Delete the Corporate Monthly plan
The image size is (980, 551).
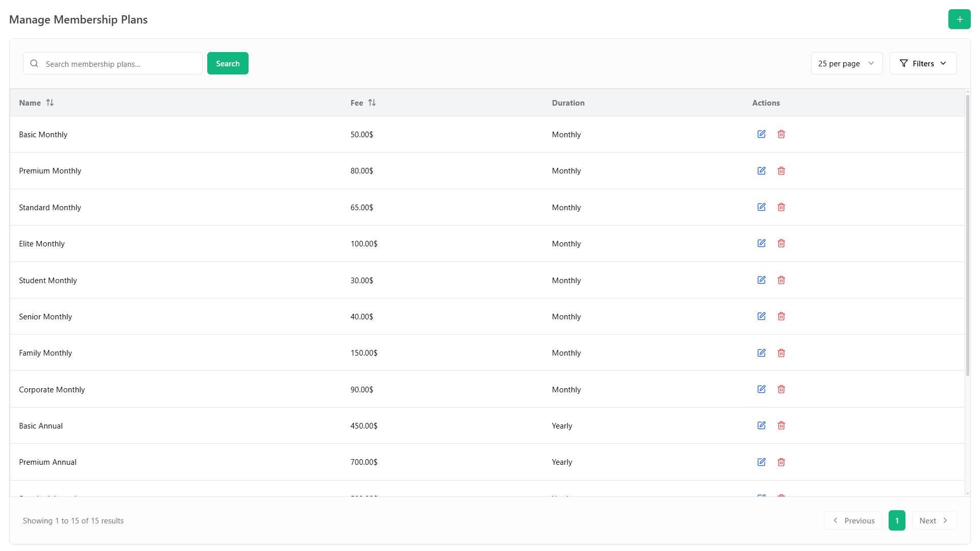pos(781,389)
